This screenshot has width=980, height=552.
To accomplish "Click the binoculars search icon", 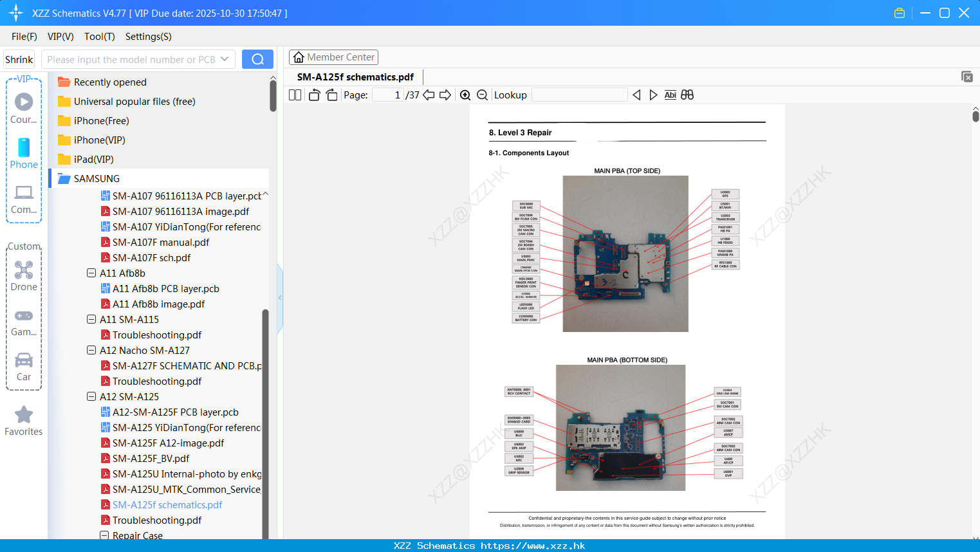I will click(687, 95).
